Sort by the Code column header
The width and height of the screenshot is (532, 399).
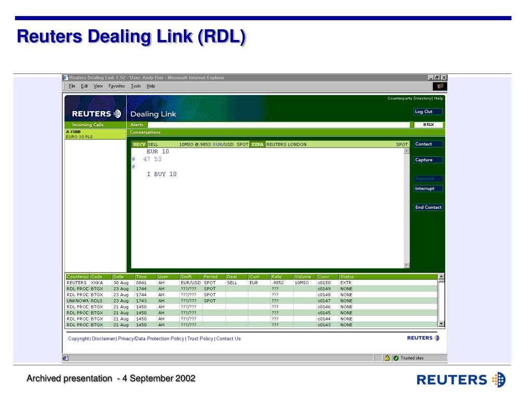point(101,277)
